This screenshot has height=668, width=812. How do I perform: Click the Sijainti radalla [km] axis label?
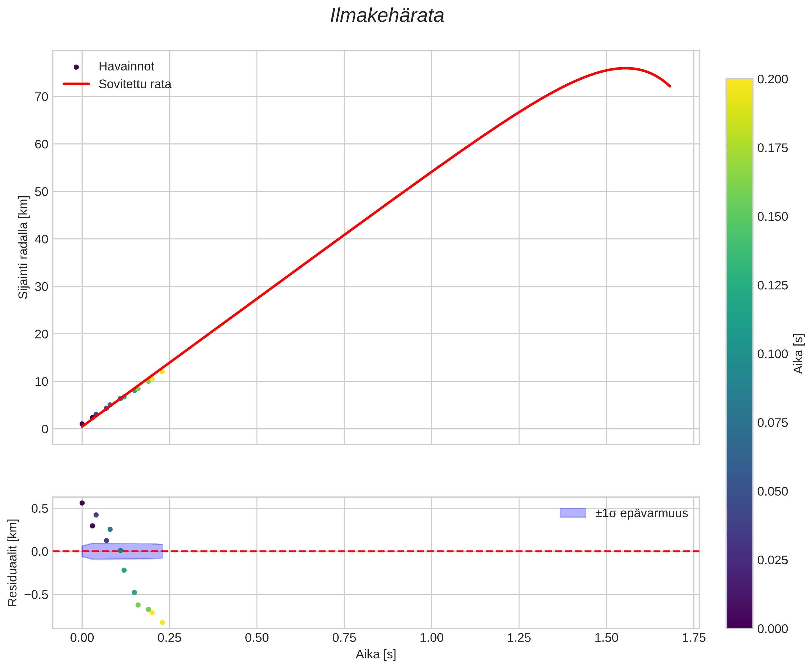23,247
